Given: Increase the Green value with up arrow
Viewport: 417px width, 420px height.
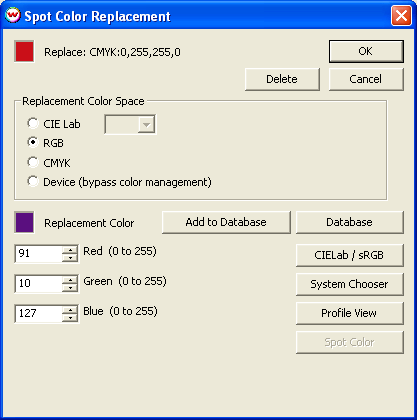Looking at the screenshot, I should 70,280.
